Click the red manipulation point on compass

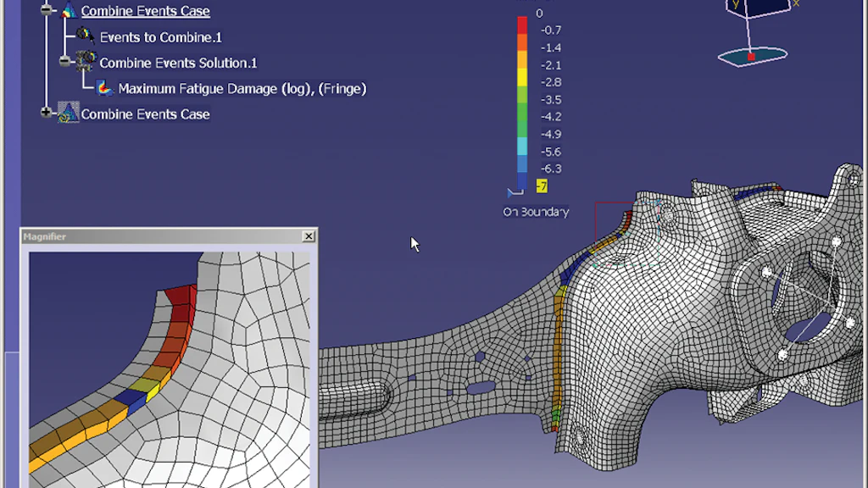[x=751, y=57]
